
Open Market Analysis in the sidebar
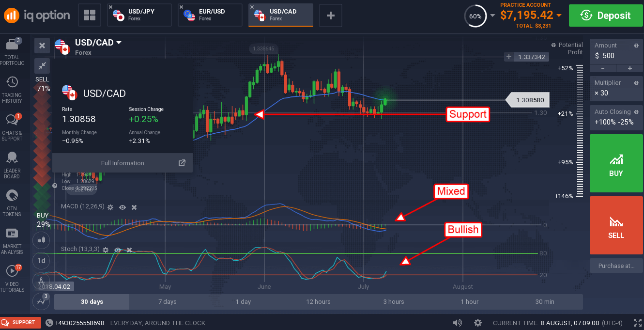(x=12, y=241)
